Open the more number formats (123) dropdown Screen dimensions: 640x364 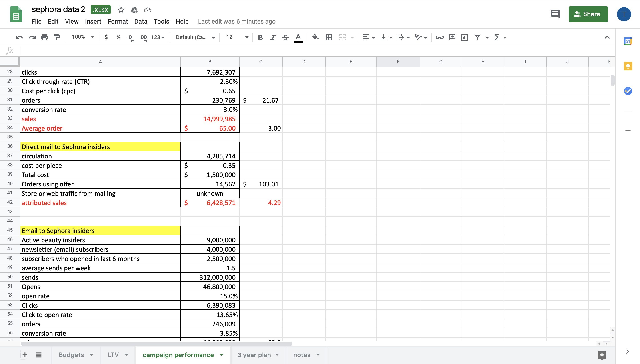tap(157, 37)
